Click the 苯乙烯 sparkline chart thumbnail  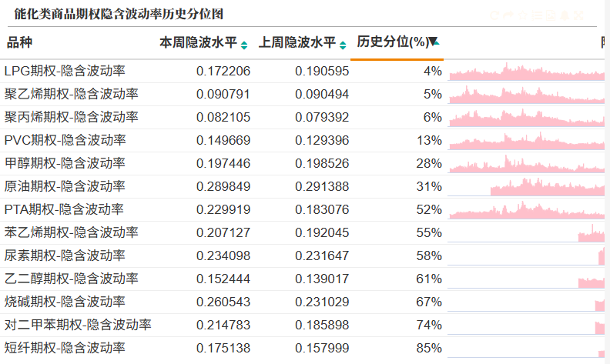click(526, 232)
